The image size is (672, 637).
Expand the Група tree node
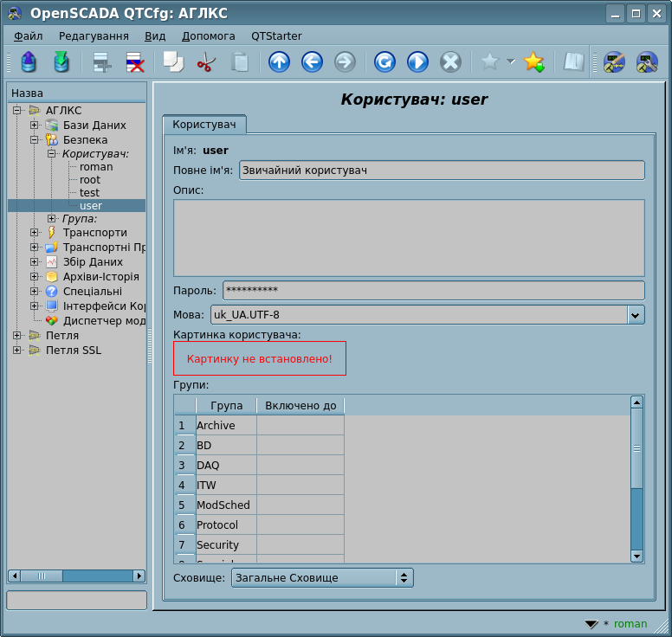tap(52, 219)
